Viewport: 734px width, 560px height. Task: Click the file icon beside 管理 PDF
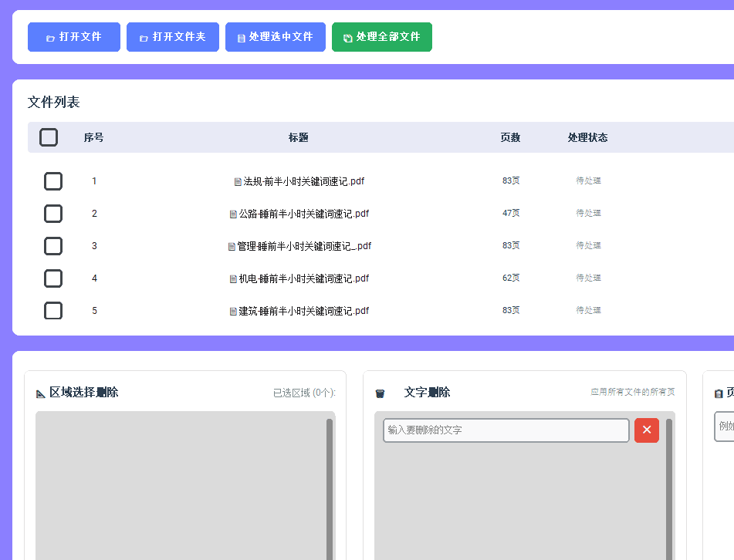tap(232, 247)
